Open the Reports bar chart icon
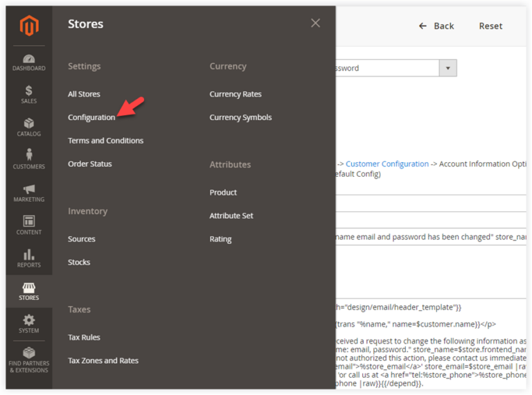Viewport: 532px width, 395px height. click(x=29, y=255)
